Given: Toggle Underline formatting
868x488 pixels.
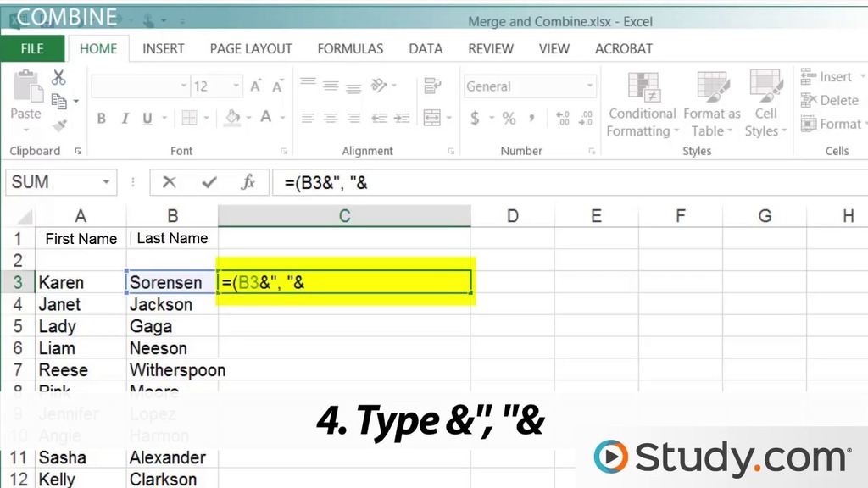Looking at the screenshot, I should click(x=148, y=119).
